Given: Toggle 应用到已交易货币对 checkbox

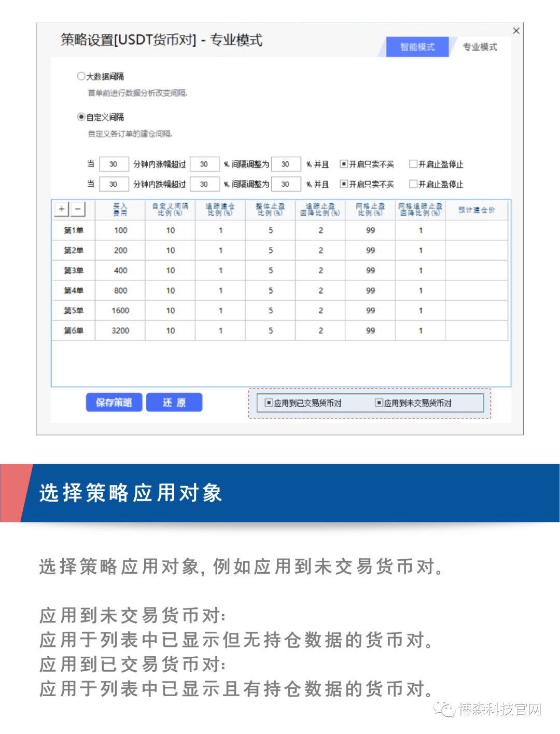Looking at the screenshot, I should [x=269, y=403].
